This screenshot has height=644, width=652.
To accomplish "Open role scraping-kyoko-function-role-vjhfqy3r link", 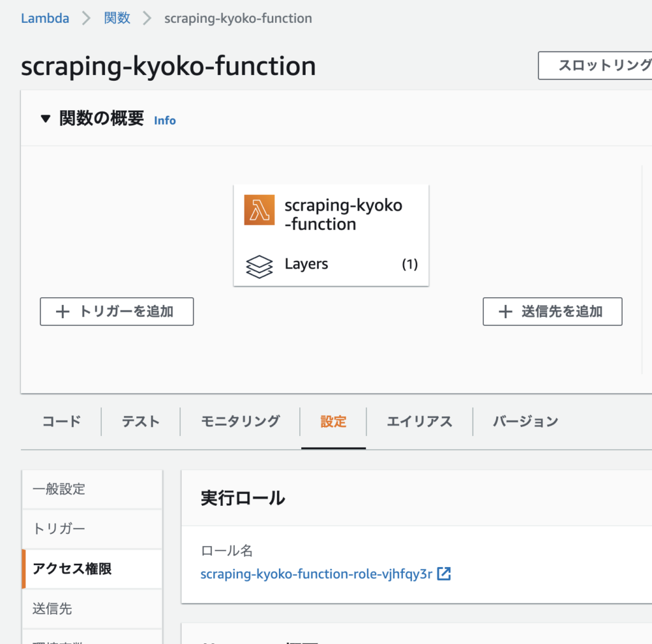I will coord(316,574).
